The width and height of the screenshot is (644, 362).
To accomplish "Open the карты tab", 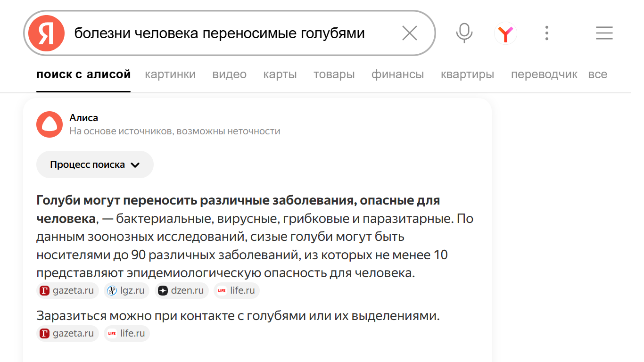I will [x=280, y=74].
